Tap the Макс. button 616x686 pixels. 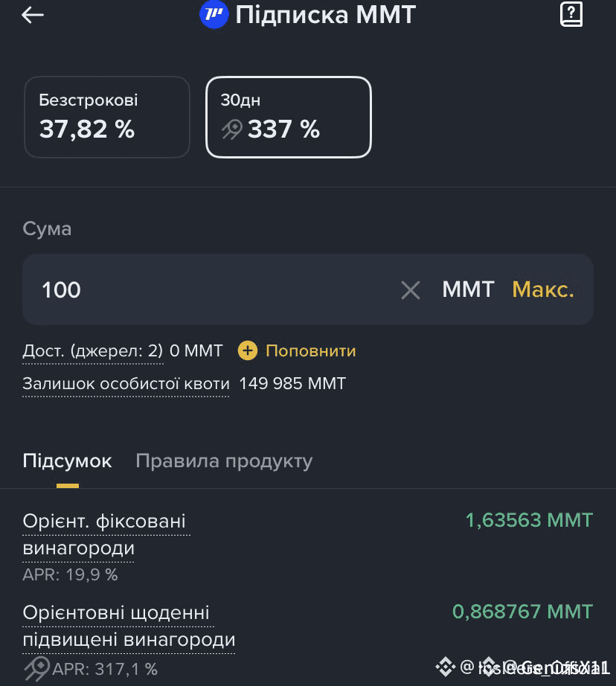pos(543,289)
